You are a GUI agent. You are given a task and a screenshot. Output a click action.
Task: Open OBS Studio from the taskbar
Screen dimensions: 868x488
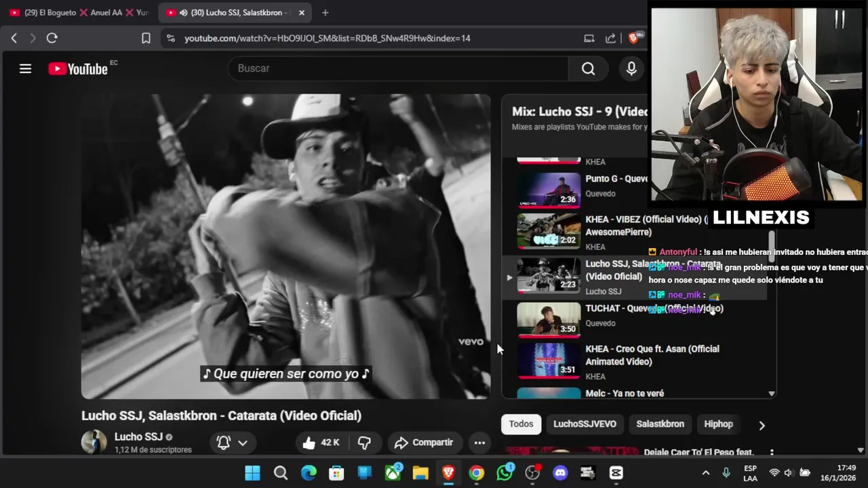coord(532,472)
